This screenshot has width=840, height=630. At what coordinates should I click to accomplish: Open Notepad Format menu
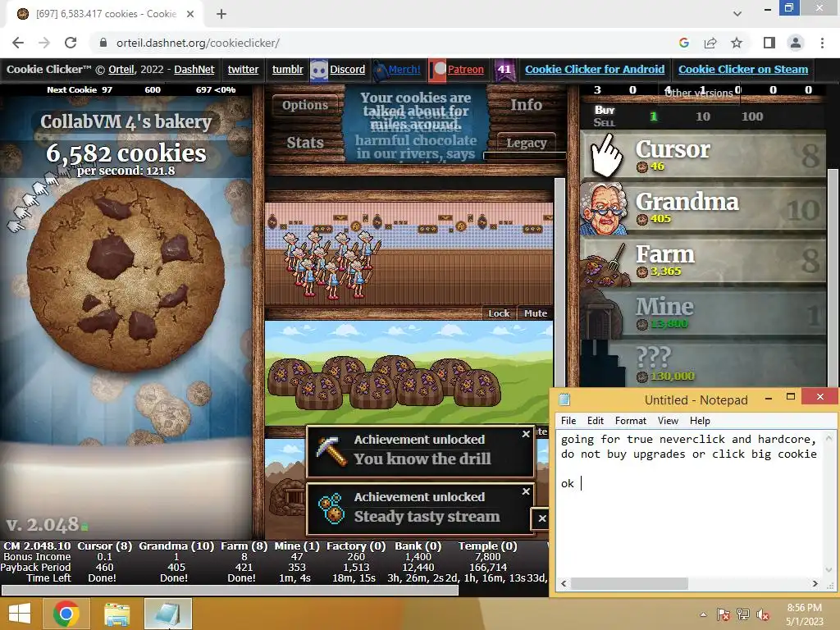[631, 421]
